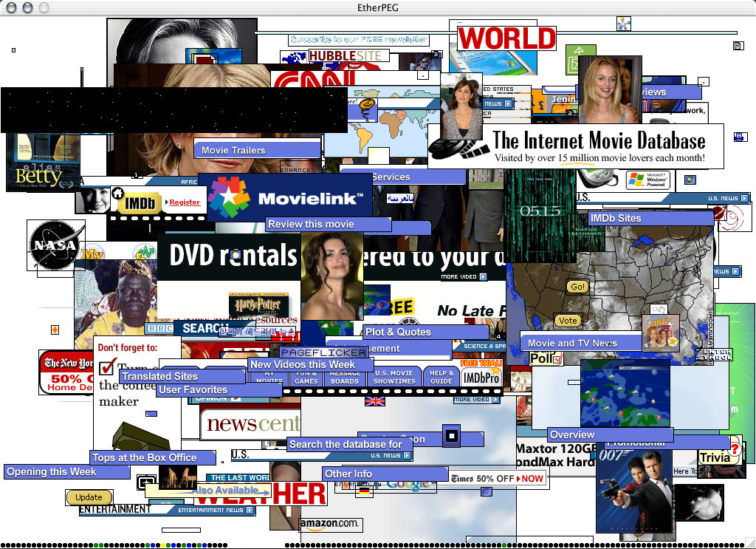This screenshot has height=549, width=756.
Task: Open the Movie and TV News tab
Action: click(x=583, y=343)
